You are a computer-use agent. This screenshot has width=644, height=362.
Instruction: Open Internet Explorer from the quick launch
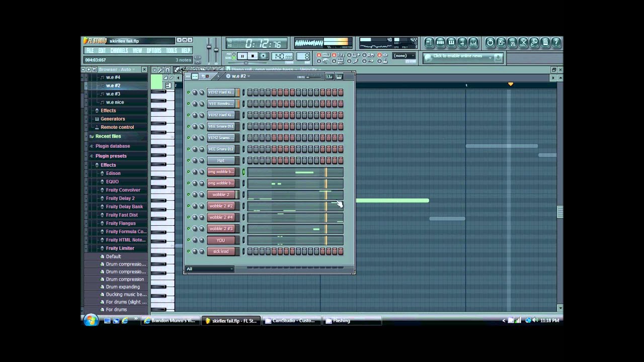click(x=124, y=320)
